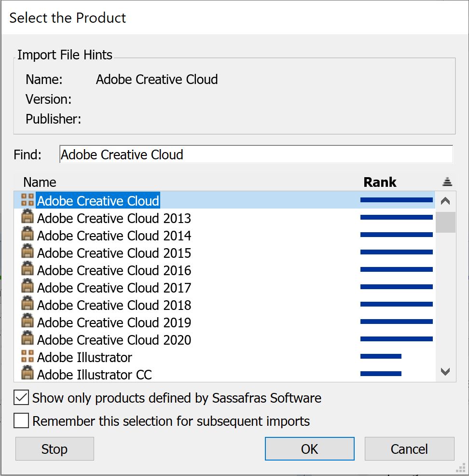
Task: Select Adobe Creative Cloud 2017 in list
Action: [224, 287]
